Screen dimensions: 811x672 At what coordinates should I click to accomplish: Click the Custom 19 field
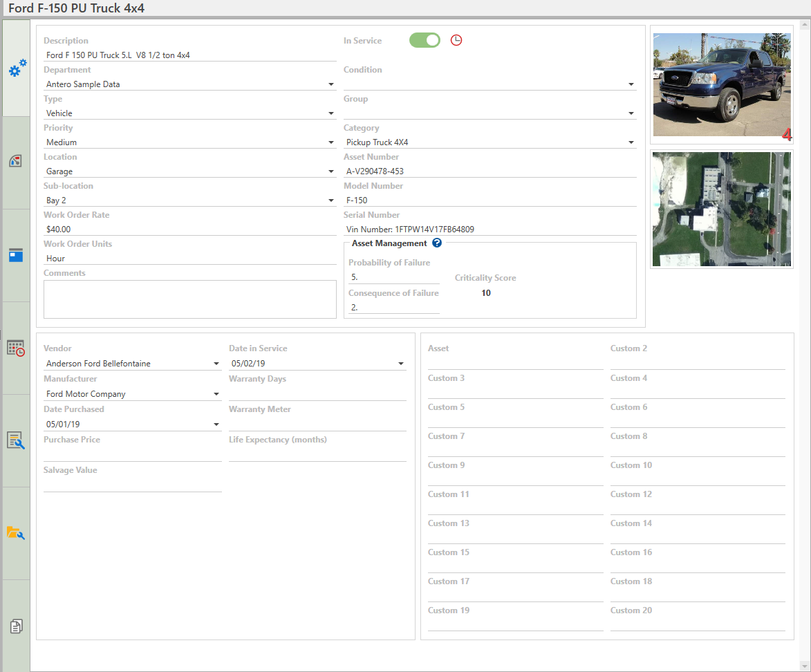(x=516, y=624)
